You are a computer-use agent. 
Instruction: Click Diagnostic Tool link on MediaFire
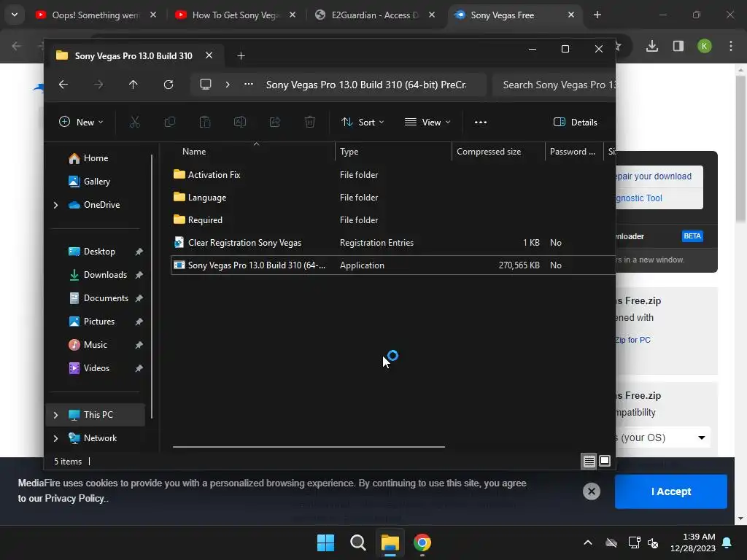click(x=638, y=198)
